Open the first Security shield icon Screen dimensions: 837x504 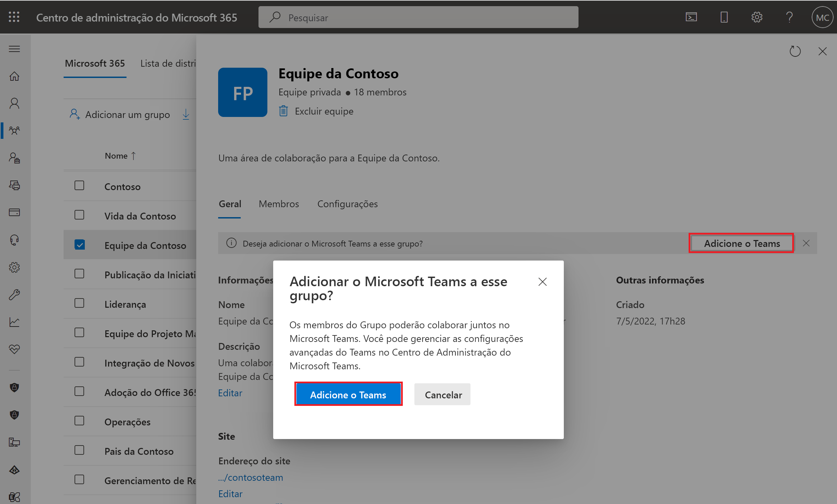[x=14, y=387]
